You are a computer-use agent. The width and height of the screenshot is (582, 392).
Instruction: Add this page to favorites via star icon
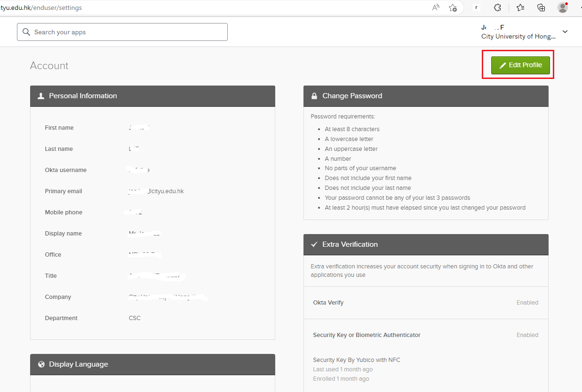(453, 8)
